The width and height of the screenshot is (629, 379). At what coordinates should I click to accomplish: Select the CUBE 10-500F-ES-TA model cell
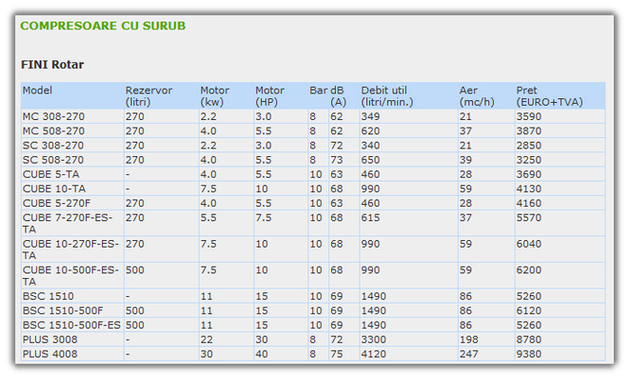click(71, 276)
